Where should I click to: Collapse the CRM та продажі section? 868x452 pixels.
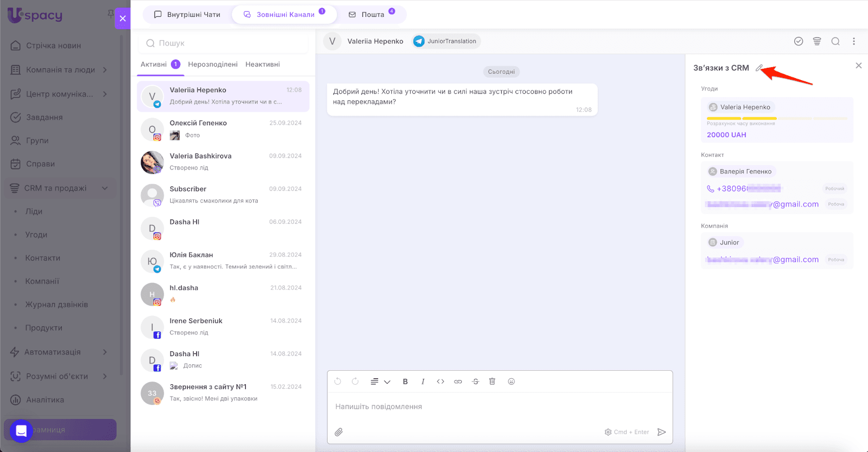105,188
